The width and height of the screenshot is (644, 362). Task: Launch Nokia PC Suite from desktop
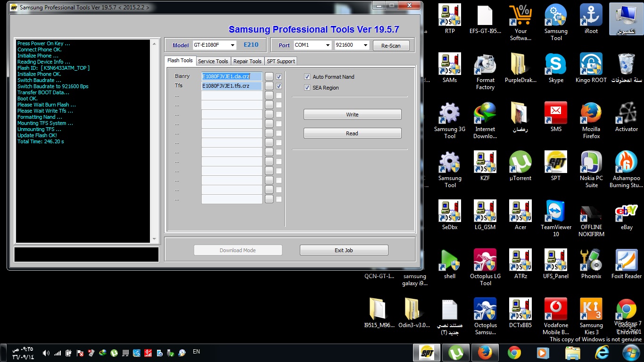(591, 169)
